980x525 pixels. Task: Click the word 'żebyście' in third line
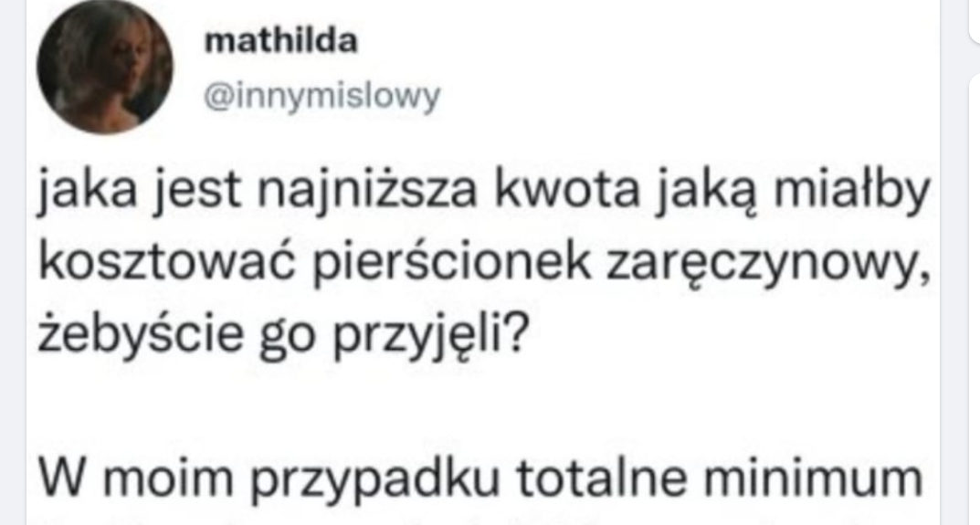(141, 334)
